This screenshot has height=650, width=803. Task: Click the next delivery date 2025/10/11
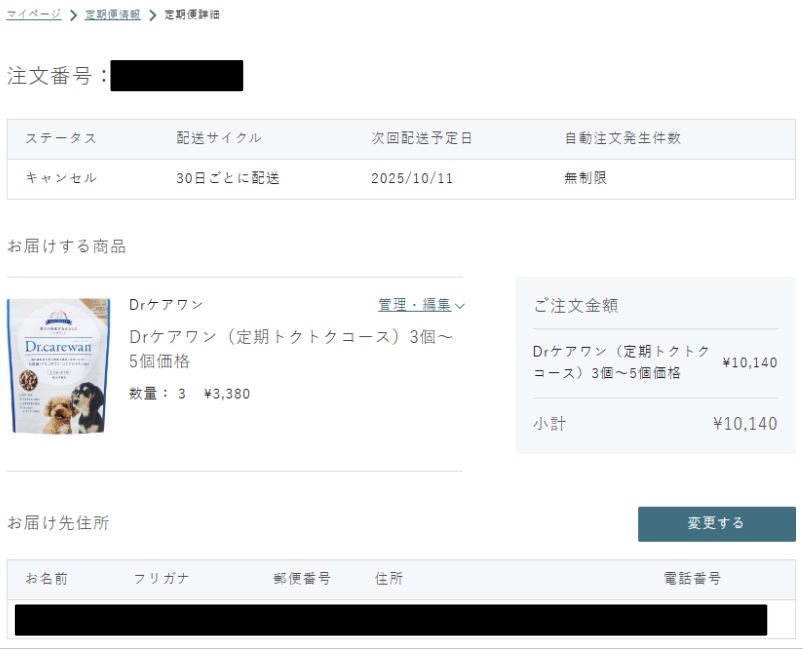pos(411,178)
